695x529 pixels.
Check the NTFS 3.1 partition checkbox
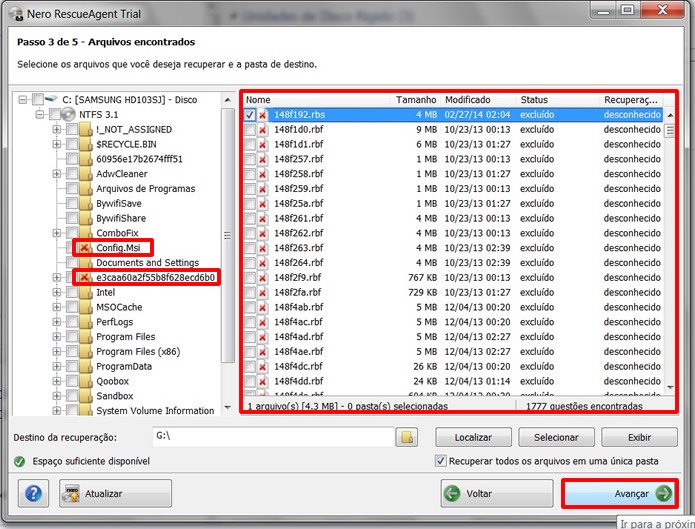tap(55, 114)
